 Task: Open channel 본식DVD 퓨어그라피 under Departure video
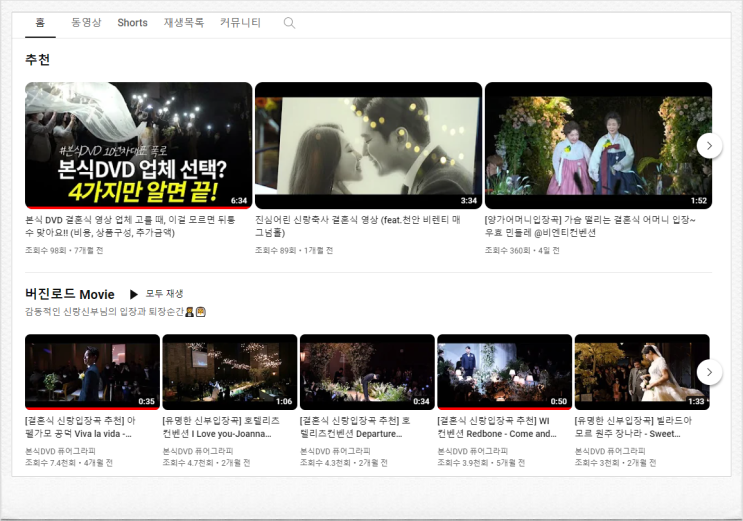point(335,451)
